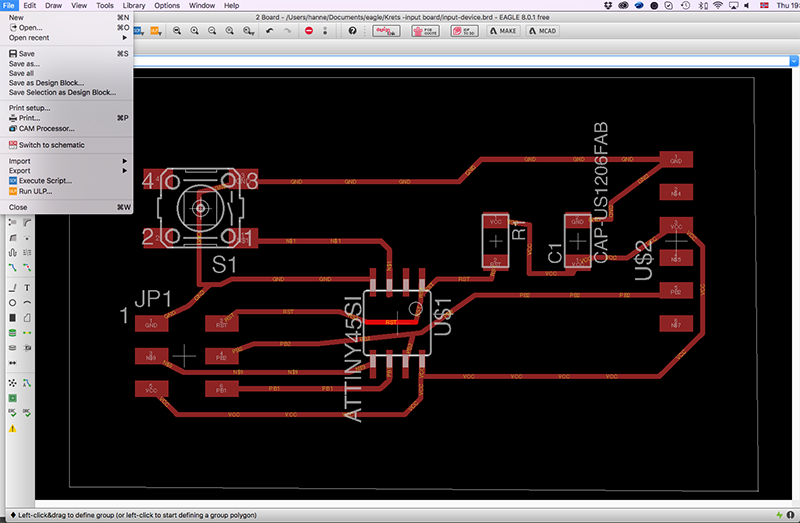The image size is (800, 523).
Task: Open the yellow Errors warning icon
Action: click(13, 429)
